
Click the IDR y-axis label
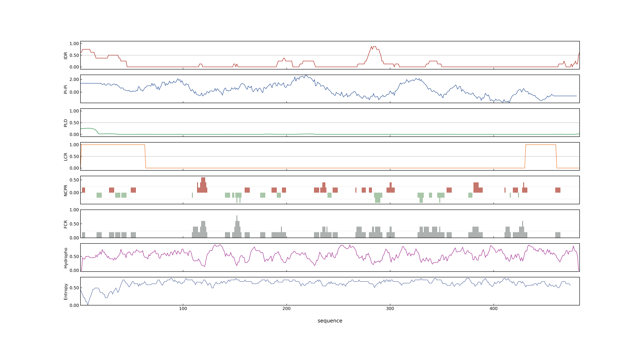tap(66, 55)
